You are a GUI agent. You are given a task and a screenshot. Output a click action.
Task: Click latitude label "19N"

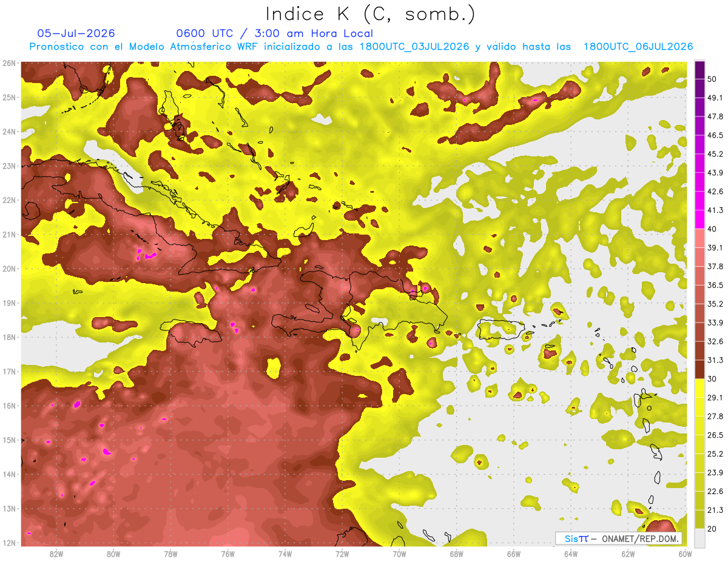8,303
